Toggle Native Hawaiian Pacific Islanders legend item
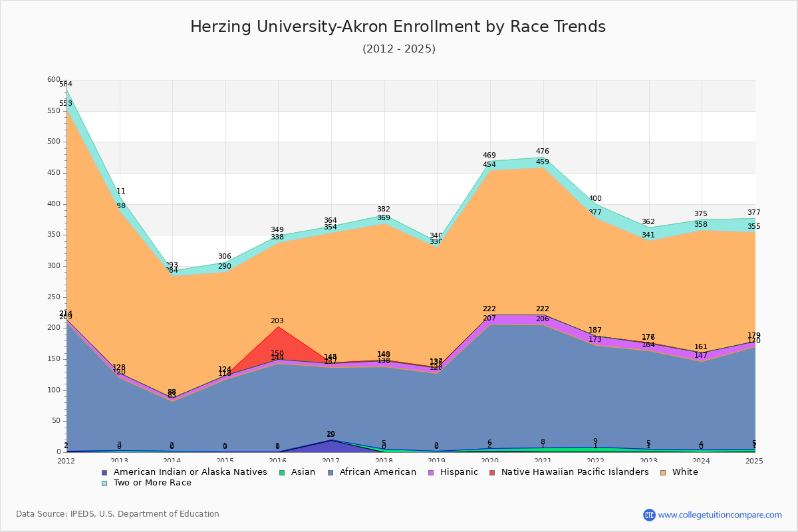The width and height of the screenshot is (798, 532). click(569, 472)
